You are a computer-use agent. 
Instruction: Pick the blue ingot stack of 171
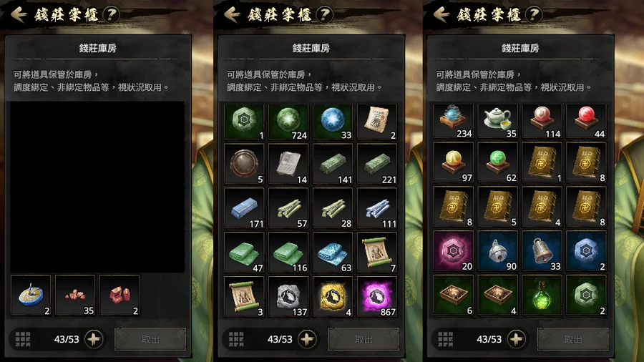click(x=244, y=208)
